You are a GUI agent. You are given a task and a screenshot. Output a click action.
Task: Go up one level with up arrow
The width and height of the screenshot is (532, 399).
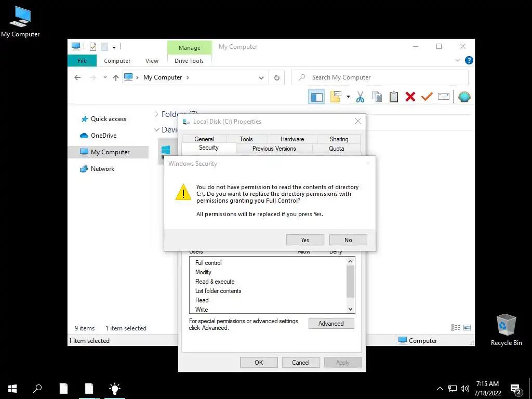(116, 78)
